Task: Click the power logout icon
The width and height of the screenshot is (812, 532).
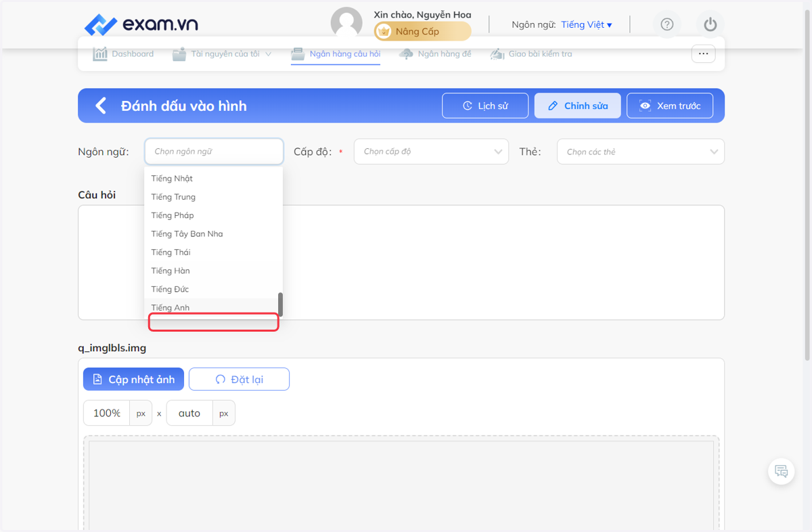Action: pyautogui.click(x=710, y=24)
